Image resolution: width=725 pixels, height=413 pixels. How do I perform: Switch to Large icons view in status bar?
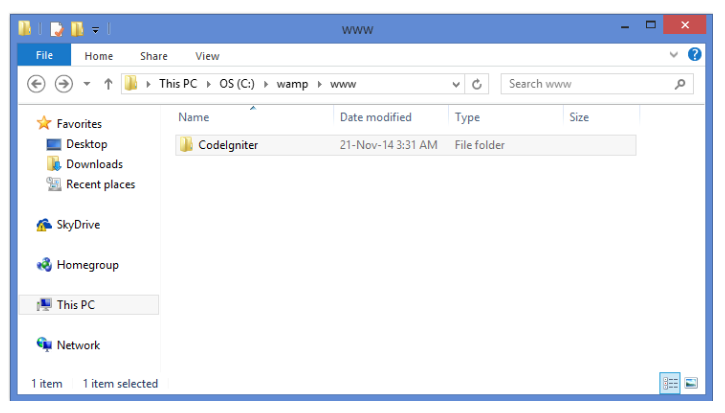coord(691,383)
